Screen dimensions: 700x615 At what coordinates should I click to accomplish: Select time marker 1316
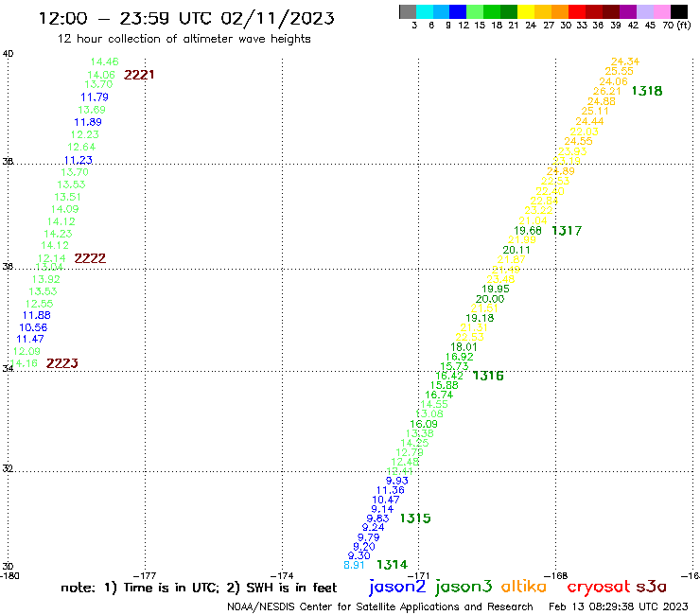click(488, 376)
